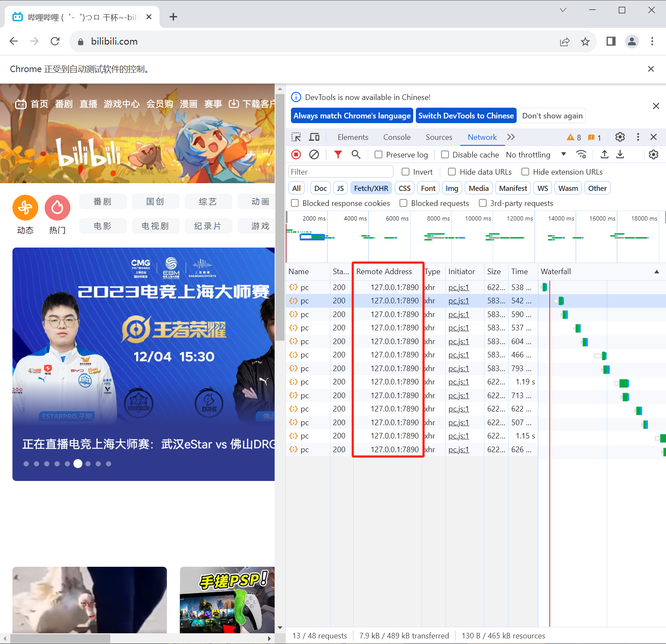The height and width of the screenshot is (644, 666).
Task: Close the DevTools panel
Action: (x=654, y=137)
